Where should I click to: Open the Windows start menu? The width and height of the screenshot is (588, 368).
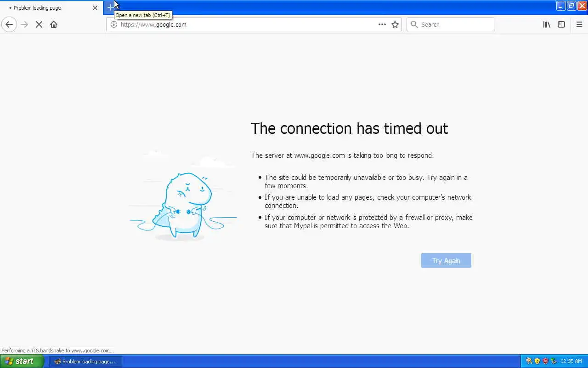click(22, 361)
